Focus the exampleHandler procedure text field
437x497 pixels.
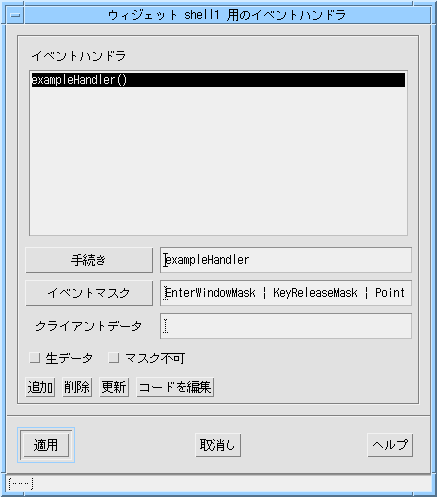(286, 260)
